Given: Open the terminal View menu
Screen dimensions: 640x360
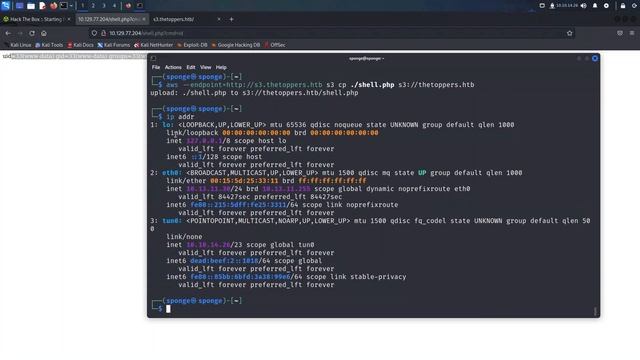Looking at the screenshot, I should click(x=205, y=67).
